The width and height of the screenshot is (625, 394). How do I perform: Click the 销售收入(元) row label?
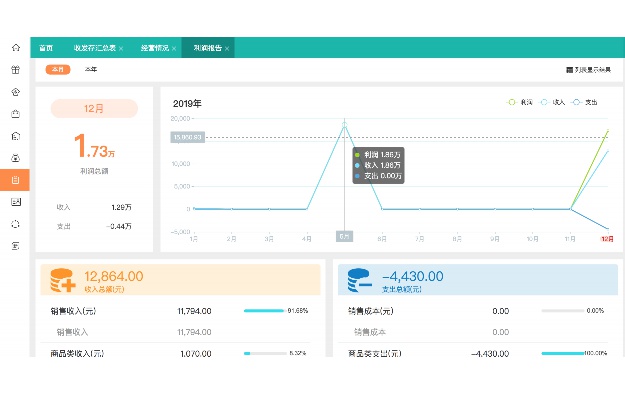[73, 311]
